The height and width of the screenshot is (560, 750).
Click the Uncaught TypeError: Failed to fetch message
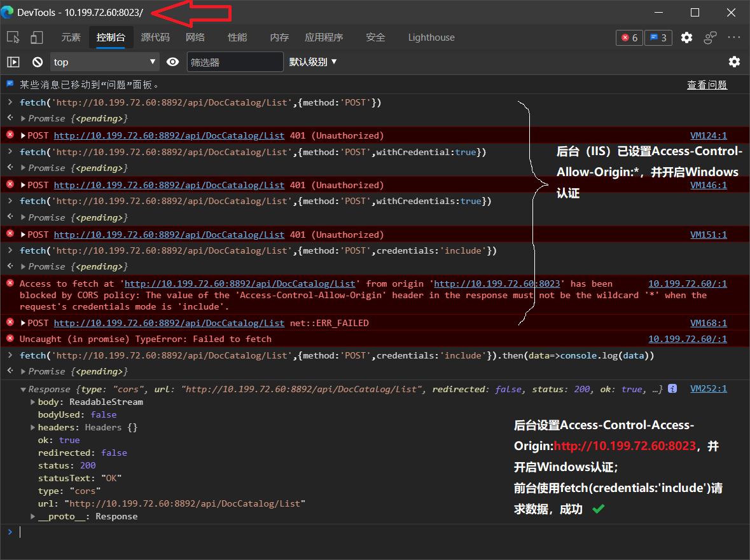point(146,339)
